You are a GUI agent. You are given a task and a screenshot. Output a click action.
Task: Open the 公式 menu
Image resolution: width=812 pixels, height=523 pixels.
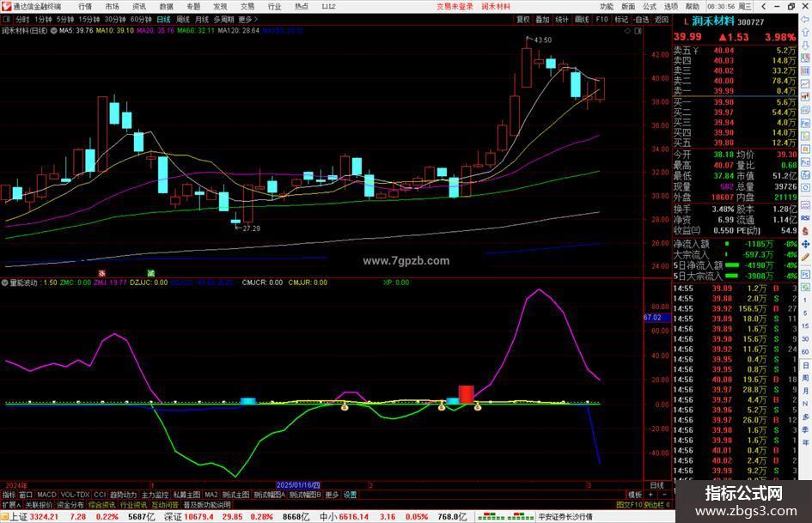[650, 6]
